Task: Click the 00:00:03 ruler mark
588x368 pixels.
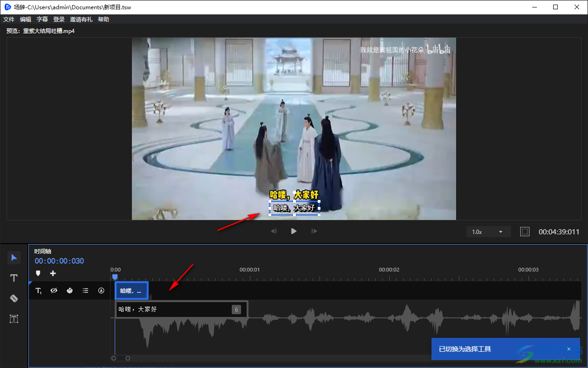Action: tap(529, 270)
